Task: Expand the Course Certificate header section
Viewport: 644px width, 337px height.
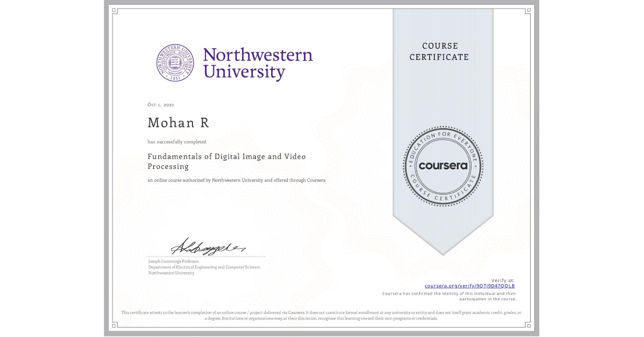Action: 441,52
